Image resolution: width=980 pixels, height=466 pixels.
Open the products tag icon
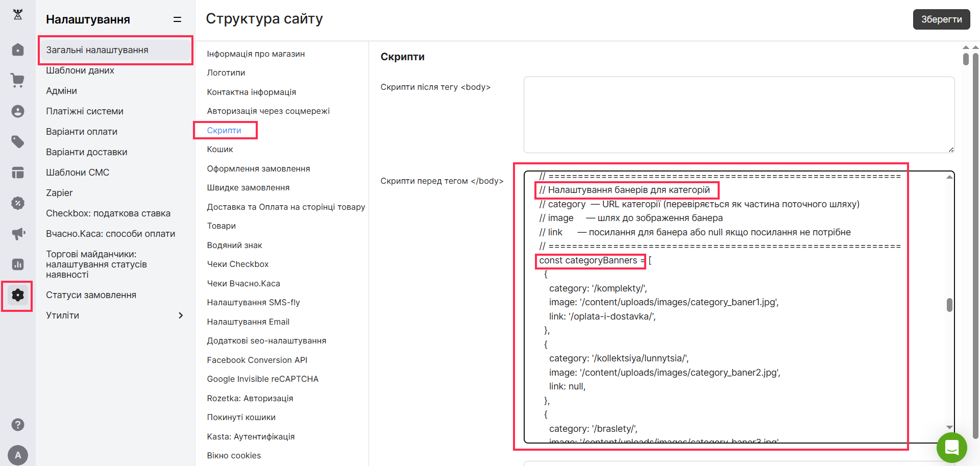coord(18,141)
